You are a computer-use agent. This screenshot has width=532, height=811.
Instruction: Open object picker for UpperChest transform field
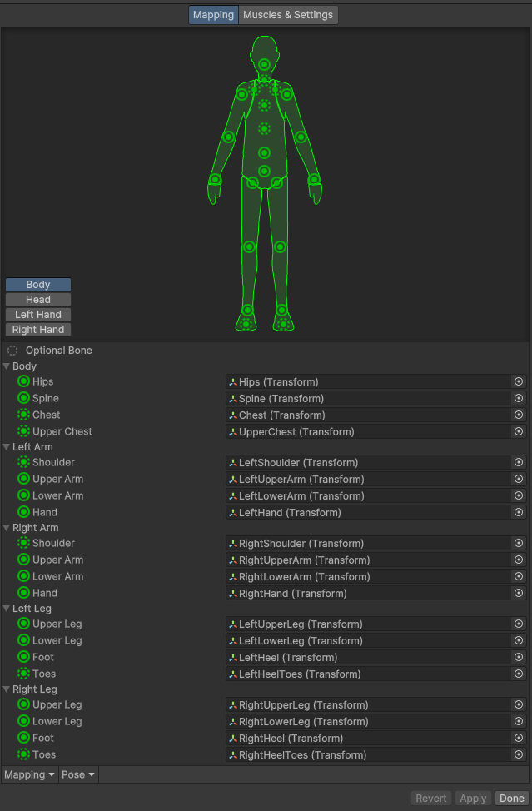[519, 431]
